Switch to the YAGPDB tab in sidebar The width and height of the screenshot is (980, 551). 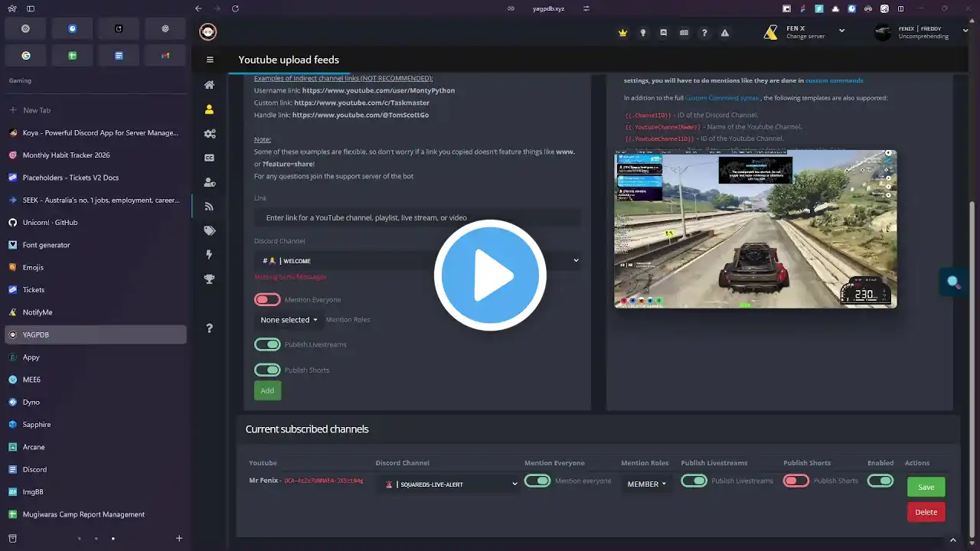95,334
